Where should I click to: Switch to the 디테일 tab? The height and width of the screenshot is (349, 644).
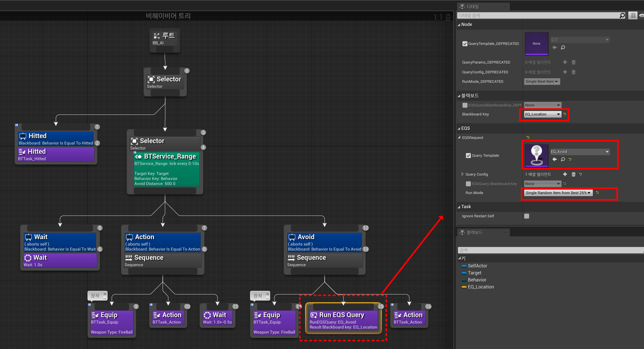tap(473, 6)
